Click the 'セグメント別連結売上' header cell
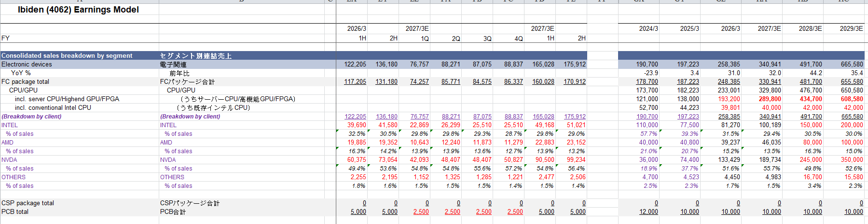Viewport: 868px width, 224px height. (196, 56)
